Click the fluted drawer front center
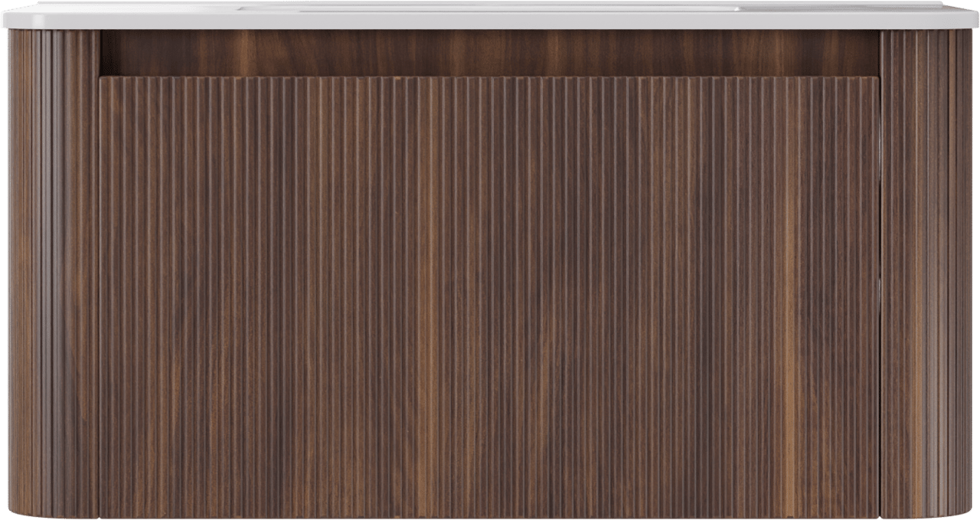Screen dimensions: 980x520 tap(490, 295)
